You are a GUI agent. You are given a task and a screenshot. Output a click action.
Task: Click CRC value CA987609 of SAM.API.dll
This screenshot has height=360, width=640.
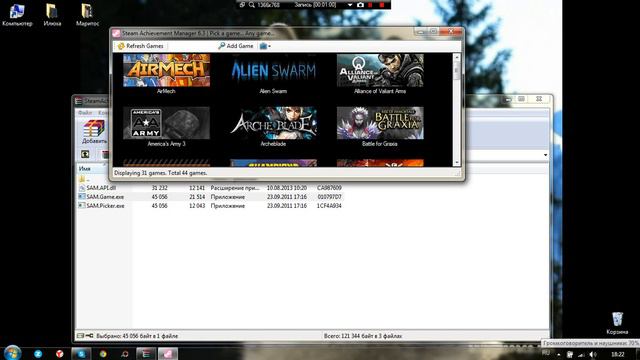(329, 188)
